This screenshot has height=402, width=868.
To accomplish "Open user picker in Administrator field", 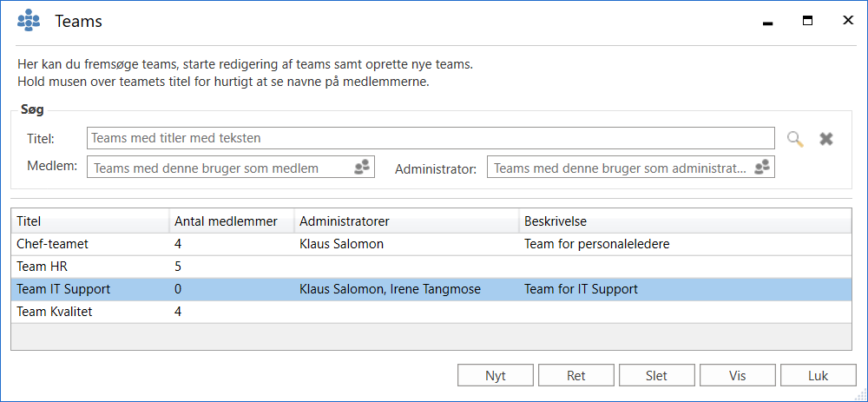I will pos(762,168).
